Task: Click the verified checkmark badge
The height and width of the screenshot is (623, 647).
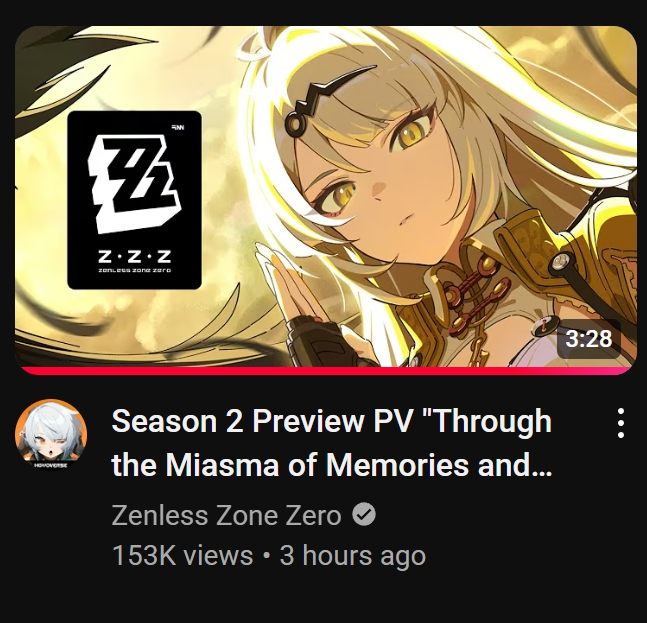Action: [364, 514]
